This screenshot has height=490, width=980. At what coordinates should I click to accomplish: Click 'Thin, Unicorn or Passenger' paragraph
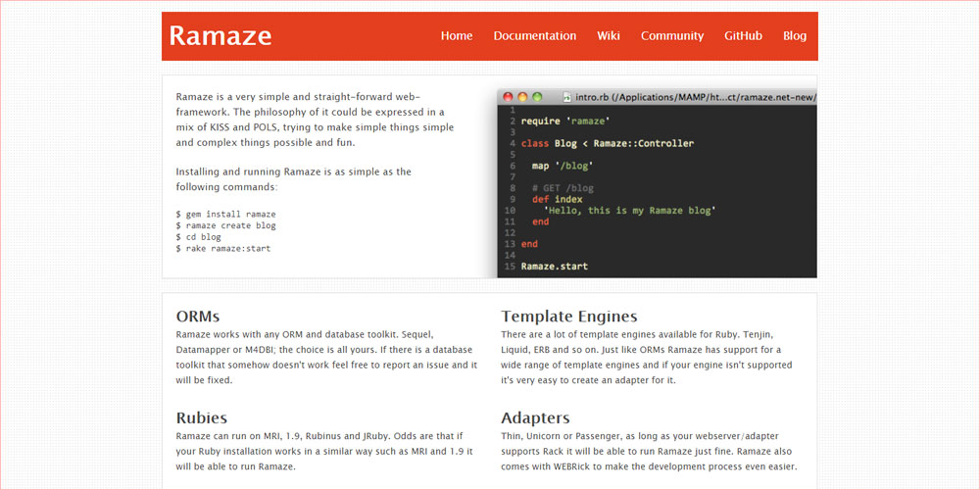click(650, 451)
